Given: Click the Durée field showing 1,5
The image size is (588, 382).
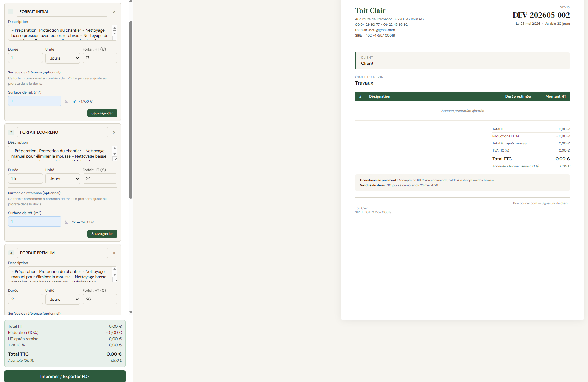Looking at the screenshot, I should click(x=25, y=178).
